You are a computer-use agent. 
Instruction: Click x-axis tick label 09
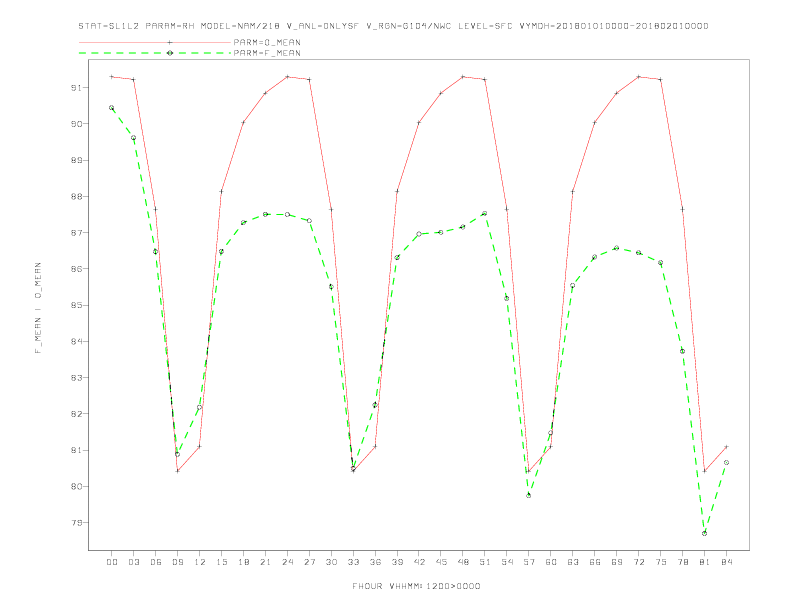click(177, 562)
